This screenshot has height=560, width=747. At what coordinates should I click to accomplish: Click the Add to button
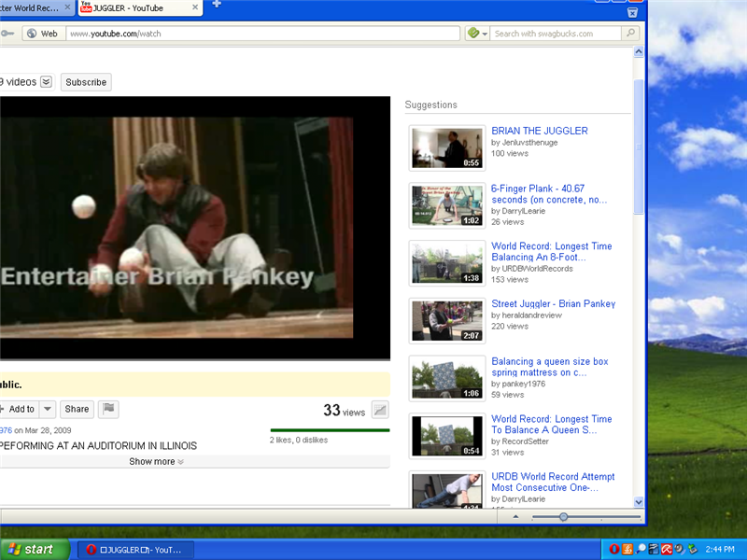19,409
